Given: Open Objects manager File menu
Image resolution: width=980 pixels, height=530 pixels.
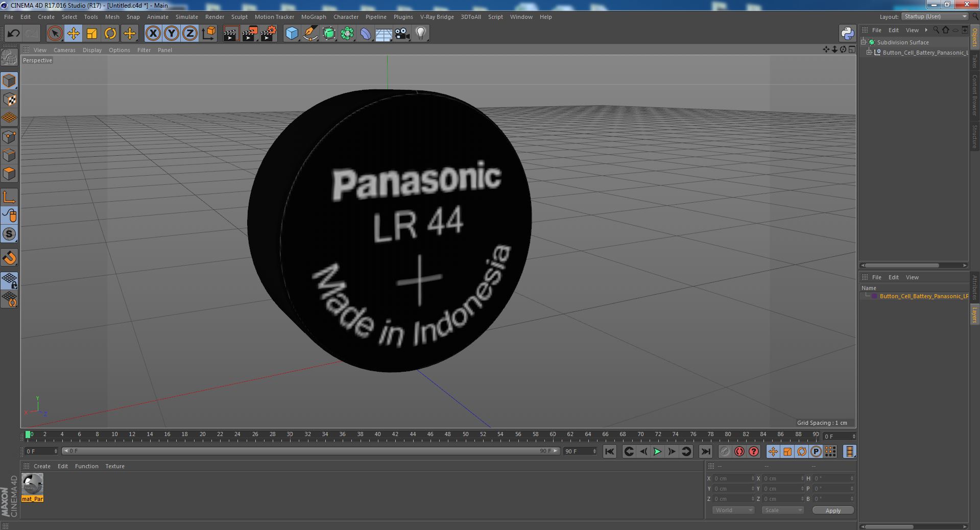Looking at the screenshot, I should coord(876,30).
